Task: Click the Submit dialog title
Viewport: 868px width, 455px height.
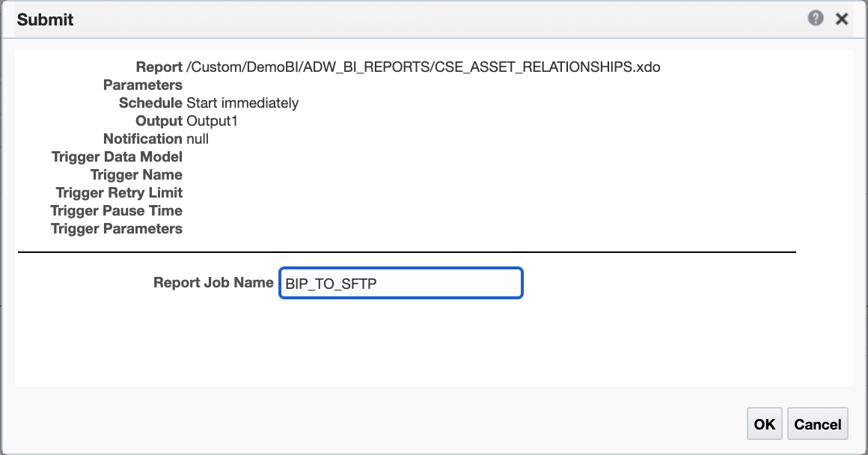Action: (x=45, y=19)
